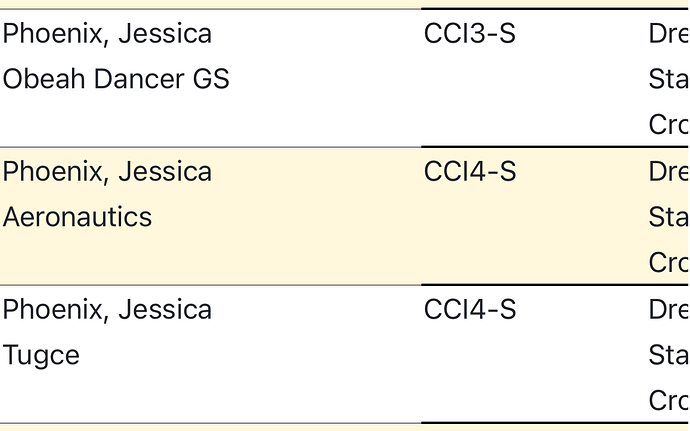Click the CCI3-S division label
Screen dimensions: 690x431
(x=470, y=33)
